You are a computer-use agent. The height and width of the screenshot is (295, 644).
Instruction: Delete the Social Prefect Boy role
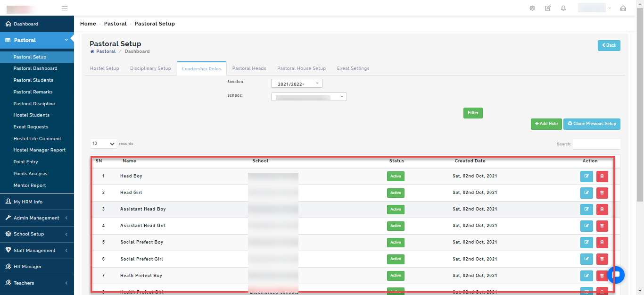[602, 242]
